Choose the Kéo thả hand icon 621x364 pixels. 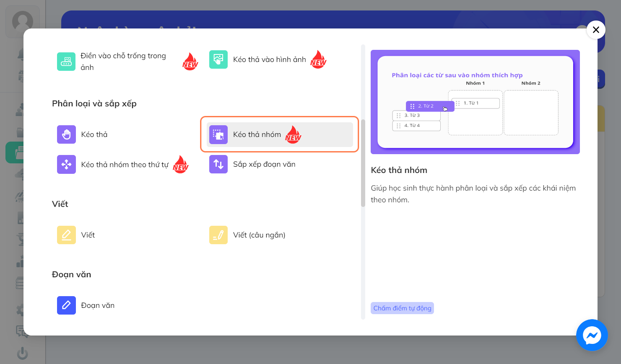tap(66, 134)
